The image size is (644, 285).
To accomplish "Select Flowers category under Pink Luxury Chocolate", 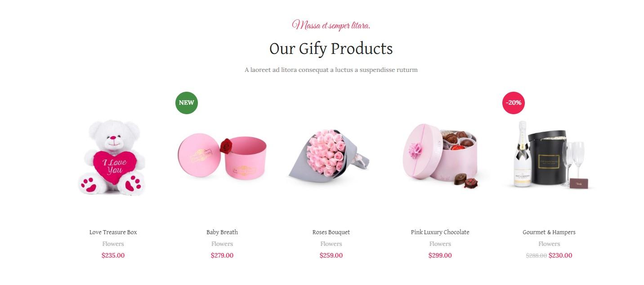I will (x=440, y=244).
